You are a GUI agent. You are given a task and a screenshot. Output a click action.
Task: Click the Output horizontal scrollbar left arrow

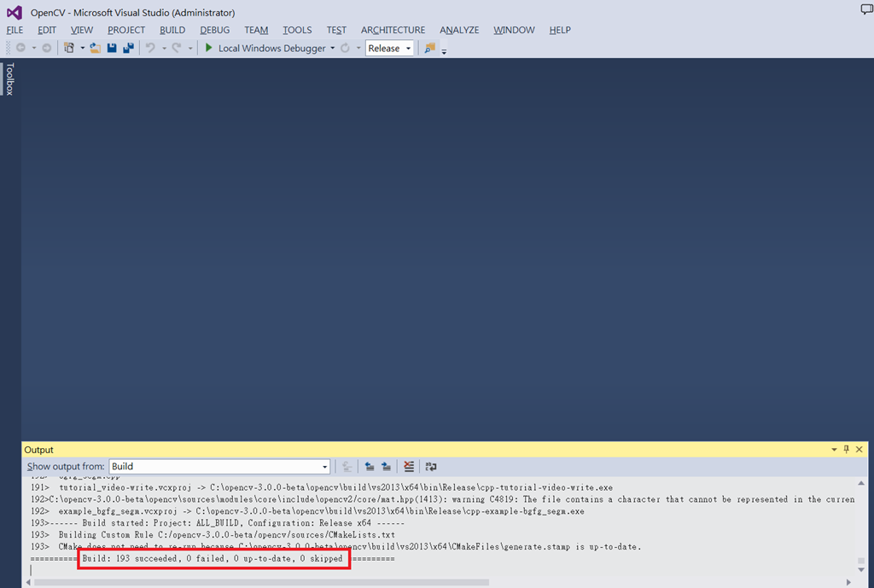28,582
